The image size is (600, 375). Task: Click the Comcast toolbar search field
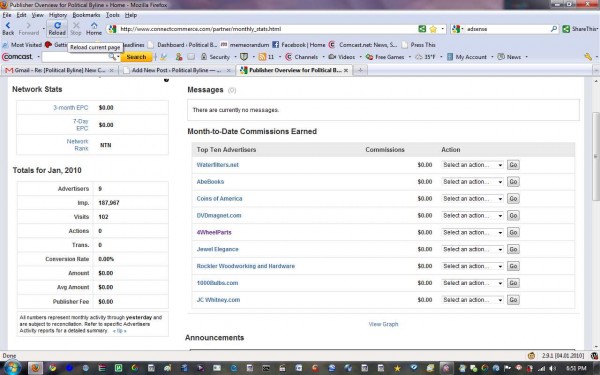tap(75, 57)
